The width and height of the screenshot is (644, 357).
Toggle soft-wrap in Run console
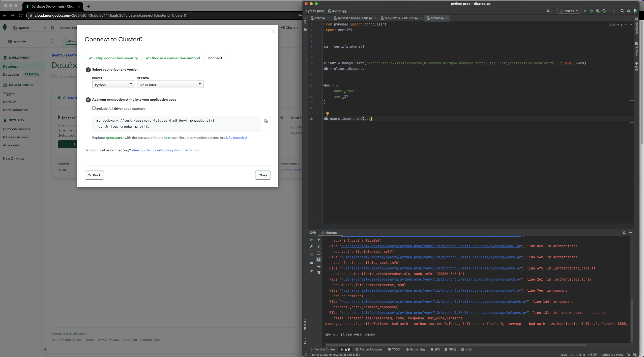pyautogui.click(x=319, y=253)
